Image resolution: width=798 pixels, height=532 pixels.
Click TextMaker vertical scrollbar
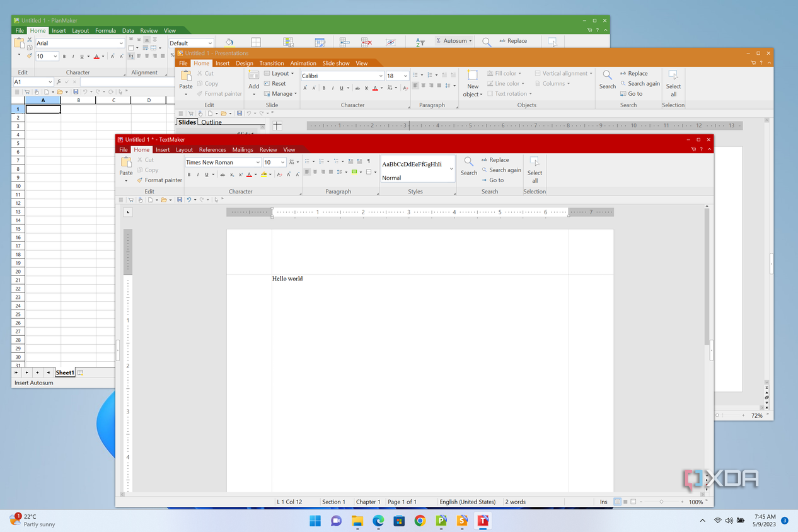pyautogui.click(x=707, y=277)
